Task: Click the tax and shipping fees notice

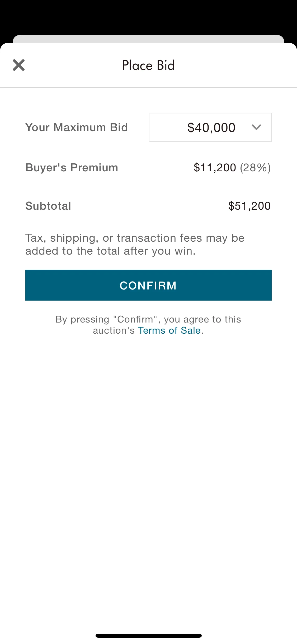Action: pyautogui.click(x=135, y=245)
